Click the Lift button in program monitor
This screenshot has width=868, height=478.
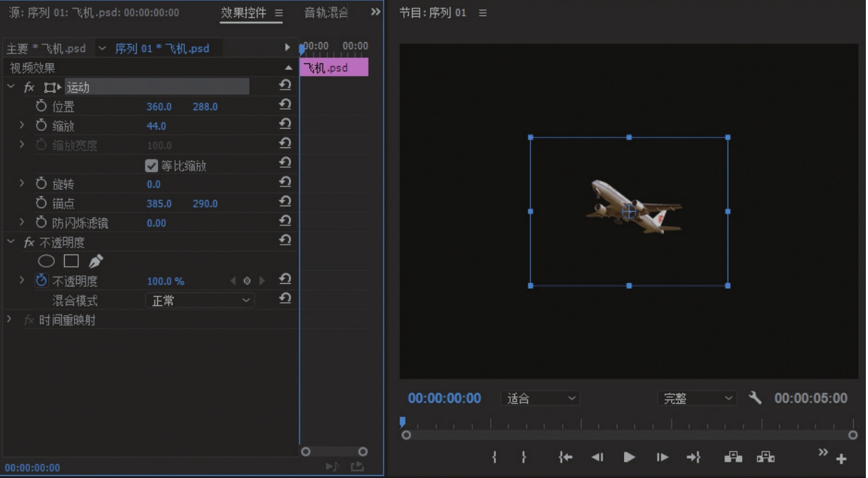pyautogui.click(x=733, y=457)
